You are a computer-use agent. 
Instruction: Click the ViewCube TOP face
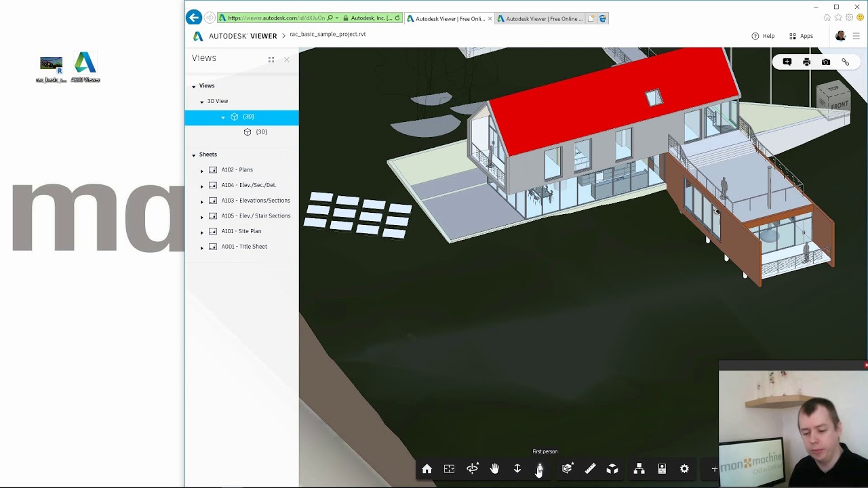833,89
